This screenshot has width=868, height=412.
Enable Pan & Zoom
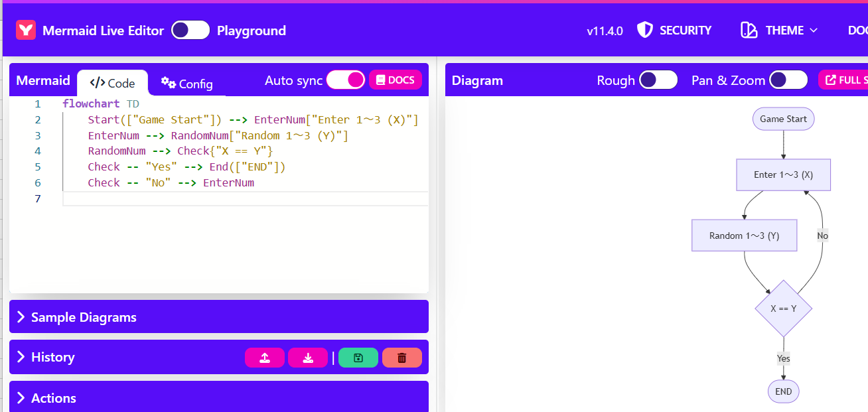click(788, 80)
